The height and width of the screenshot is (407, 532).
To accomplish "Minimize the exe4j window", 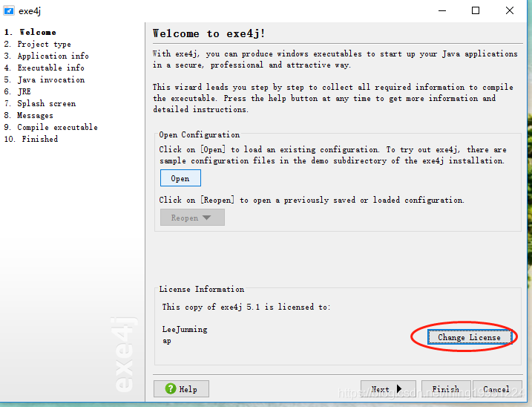I will 442,11.
